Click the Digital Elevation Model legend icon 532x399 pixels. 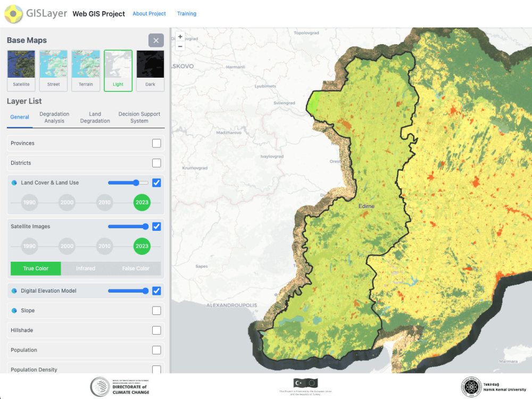click(x=14, y=291)
